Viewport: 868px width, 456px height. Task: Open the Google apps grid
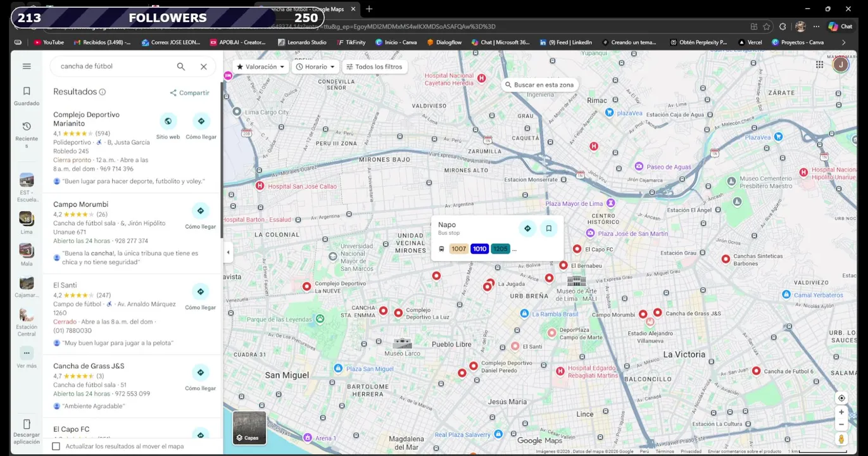(819, 65)
